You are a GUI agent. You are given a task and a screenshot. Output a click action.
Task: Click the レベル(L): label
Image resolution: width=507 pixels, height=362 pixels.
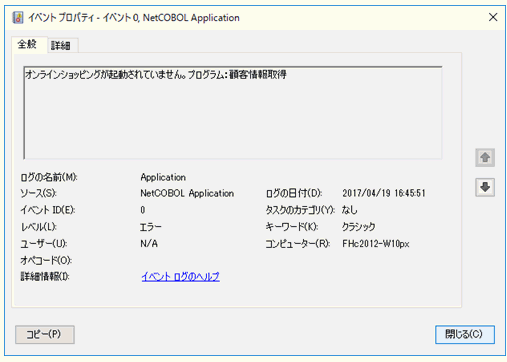click(39, 227)
